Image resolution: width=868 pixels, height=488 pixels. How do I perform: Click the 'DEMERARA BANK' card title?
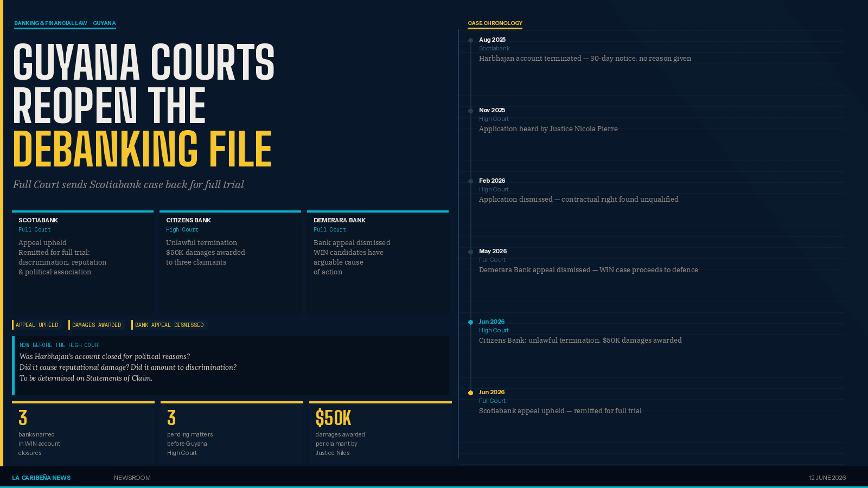(x=340, y=220)
